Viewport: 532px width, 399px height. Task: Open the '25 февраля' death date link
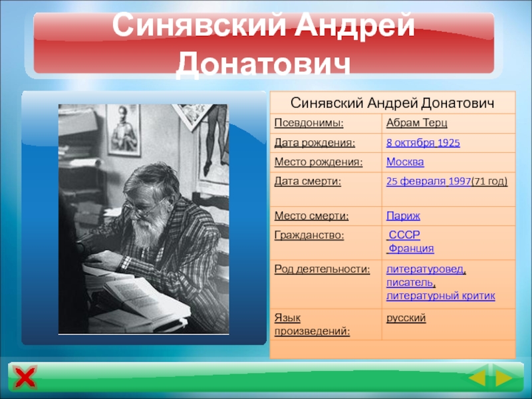(x=416, y=182)
